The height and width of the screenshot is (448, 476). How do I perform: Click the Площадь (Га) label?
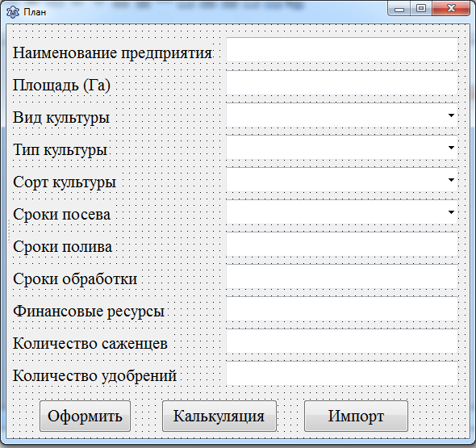click(61, 85)
